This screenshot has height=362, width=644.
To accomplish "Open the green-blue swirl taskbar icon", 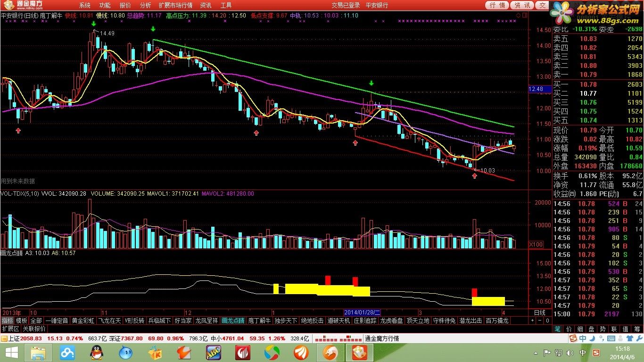I will [x=272, y=353].
